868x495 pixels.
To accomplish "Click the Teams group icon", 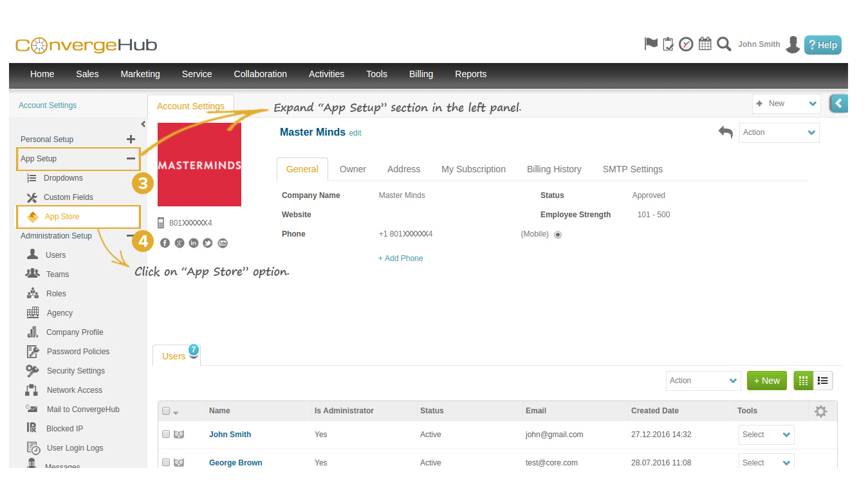I will pyautogui.click(x=32, y=274).
